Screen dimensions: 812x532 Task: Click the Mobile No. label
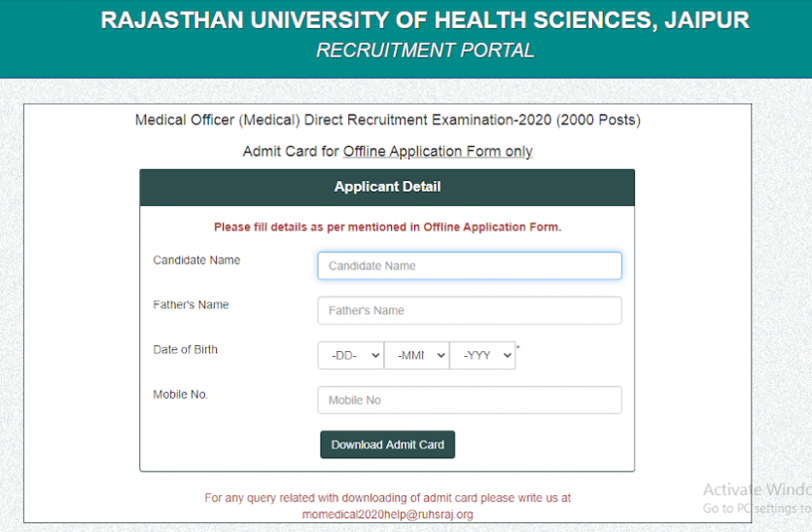point(180,394)
